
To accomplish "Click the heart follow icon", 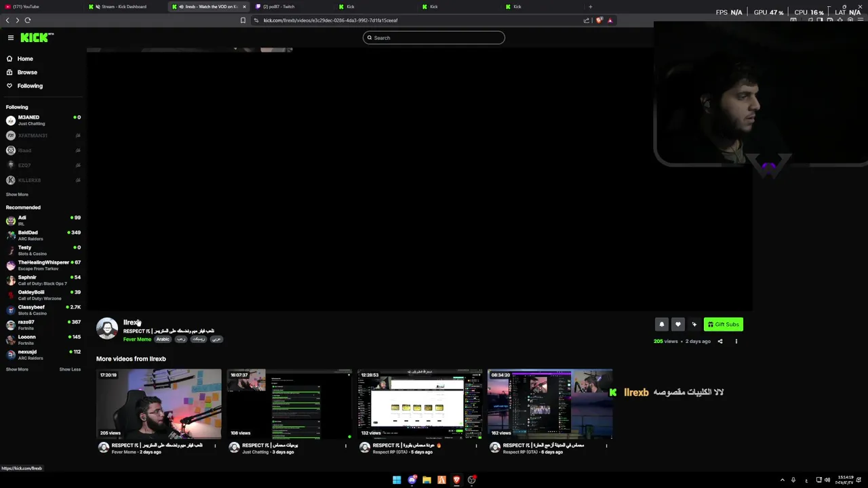I will point(677,325).
